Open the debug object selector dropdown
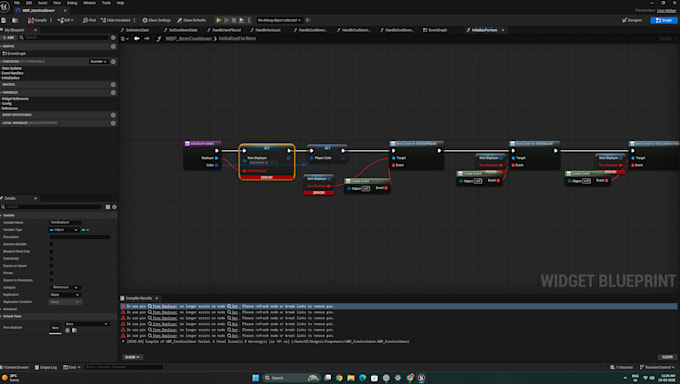680x384 pixels. tap(279, 20)
